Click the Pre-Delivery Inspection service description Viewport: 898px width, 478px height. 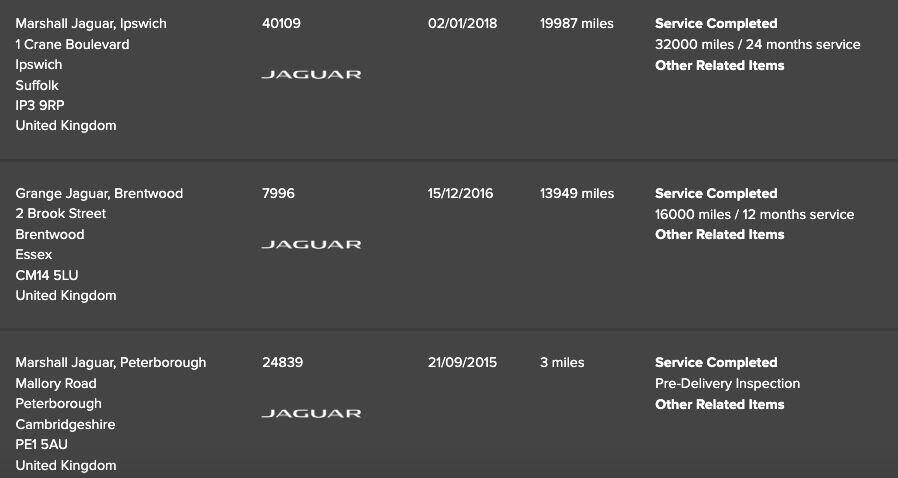tap(727, 383)
